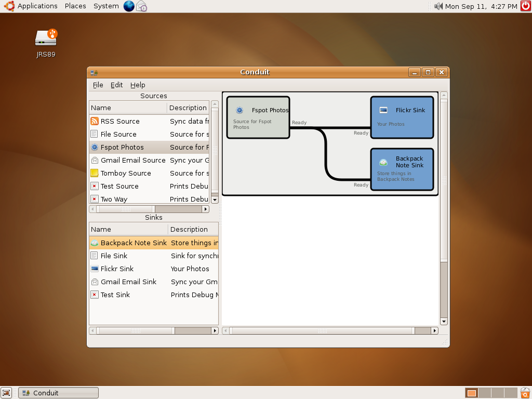The width and height of the screenshot is (532, 399).
Task: Launch the mail client icon in top panel
Action: 141,6
